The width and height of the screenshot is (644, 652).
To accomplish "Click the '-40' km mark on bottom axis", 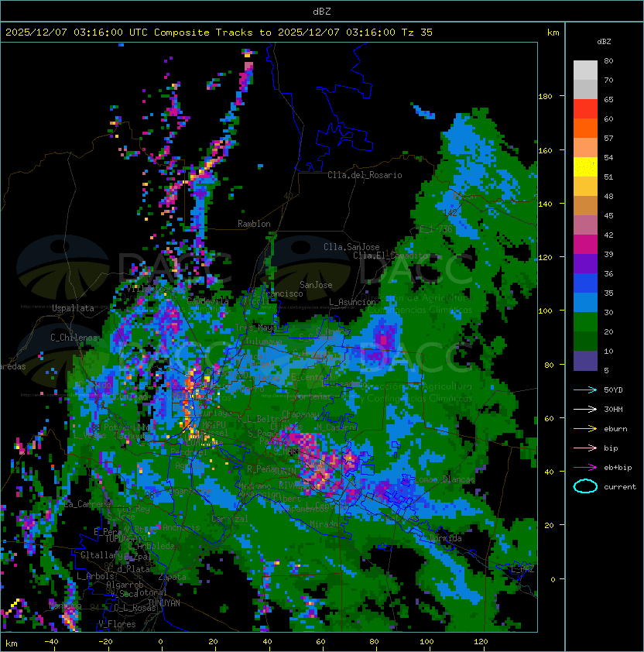I will 51,642.
